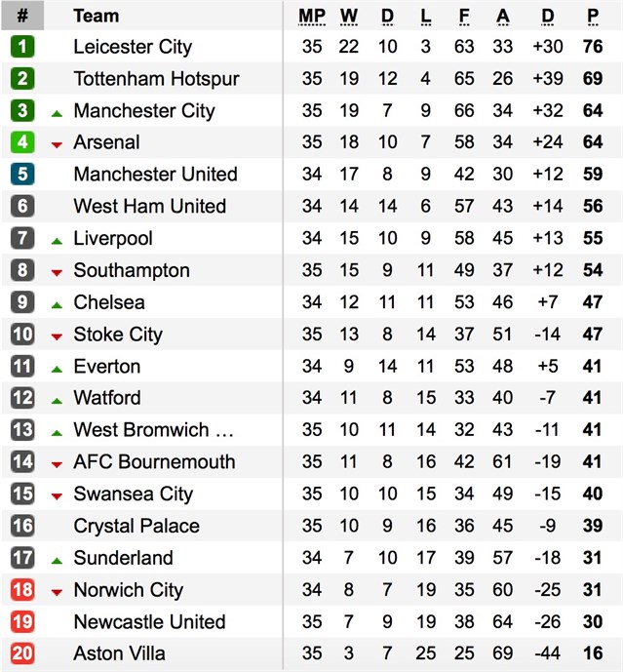The height and width of the screenshot is (672, 623).
Task: Click the red rank 18 badge
Action: point(22,590)
